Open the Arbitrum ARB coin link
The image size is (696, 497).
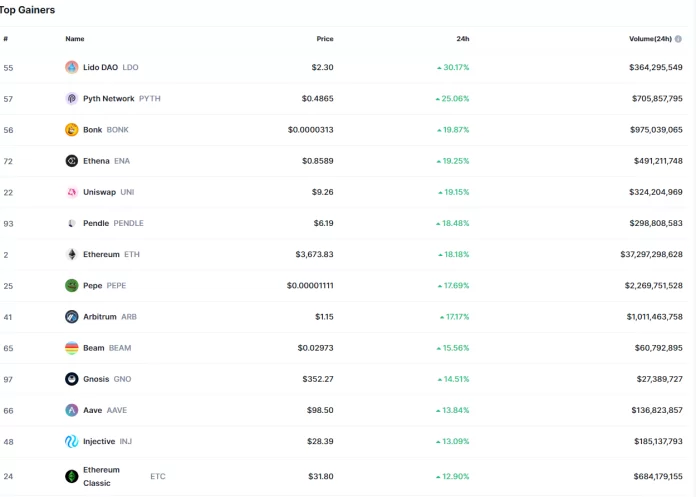click(x=110, y=317)
